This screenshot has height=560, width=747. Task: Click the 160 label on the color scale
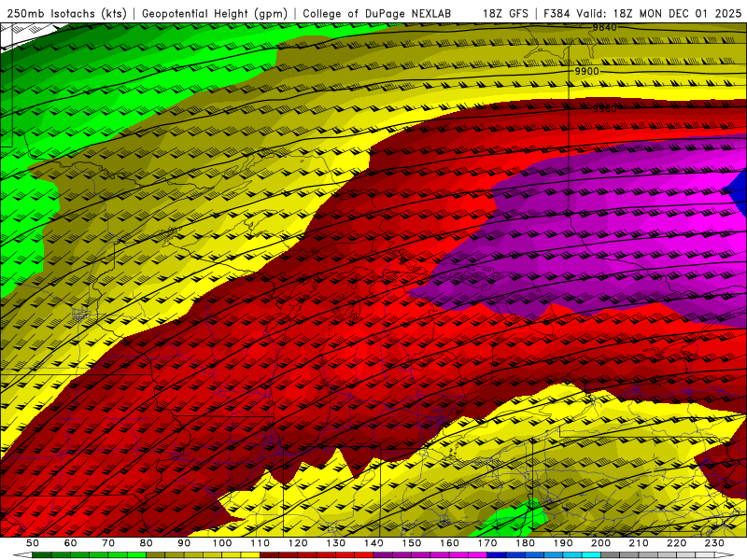[x=449, y=543]
